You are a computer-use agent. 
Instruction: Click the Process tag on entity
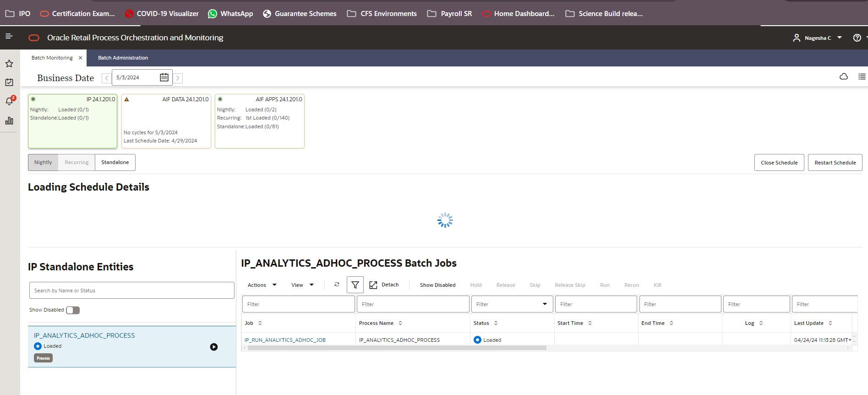click(43, 358)
